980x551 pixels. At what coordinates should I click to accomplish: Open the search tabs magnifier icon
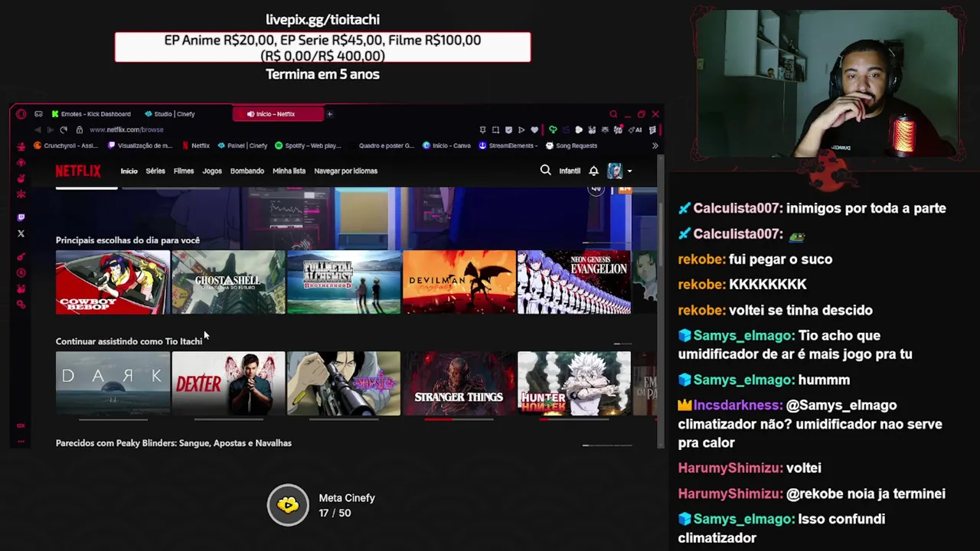point(613,114)
